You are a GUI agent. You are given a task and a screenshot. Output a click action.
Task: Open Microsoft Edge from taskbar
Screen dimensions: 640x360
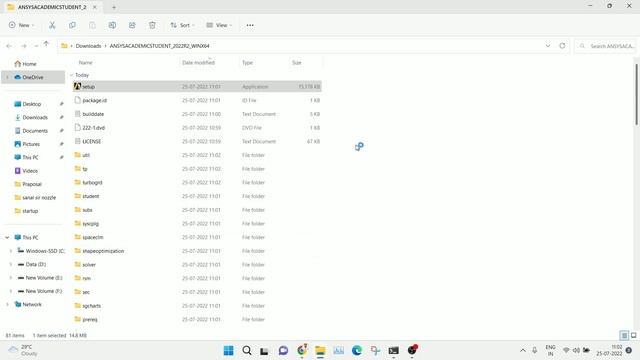pos(357,350)
